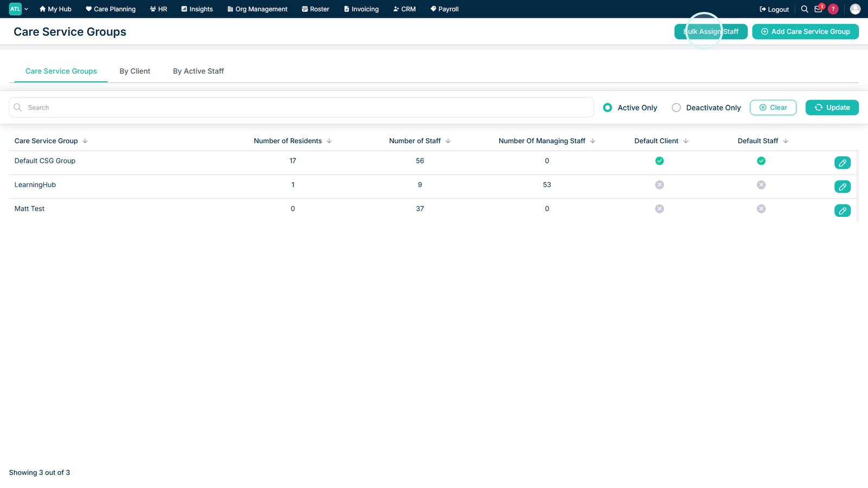Open the Payroll menu
Screen dimensions: 868x488
(x=444, y=9)
